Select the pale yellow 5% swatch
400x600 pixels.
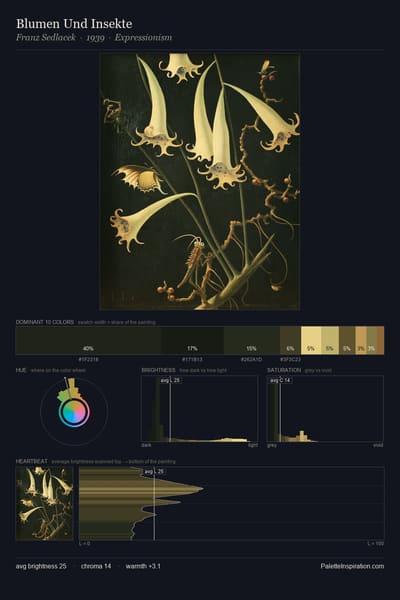tap(311, 340)
